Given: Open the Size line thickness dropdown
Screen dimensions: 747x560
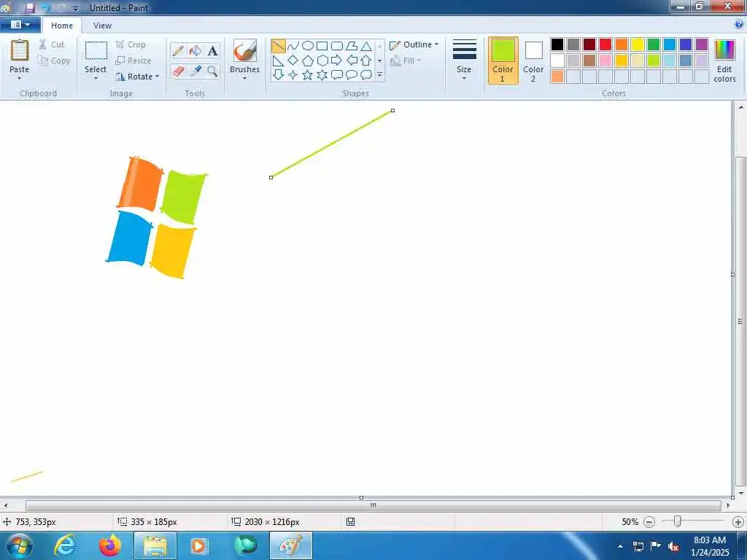Looking at the screenshot, I should pyautogui.click(x=464, y=60).
